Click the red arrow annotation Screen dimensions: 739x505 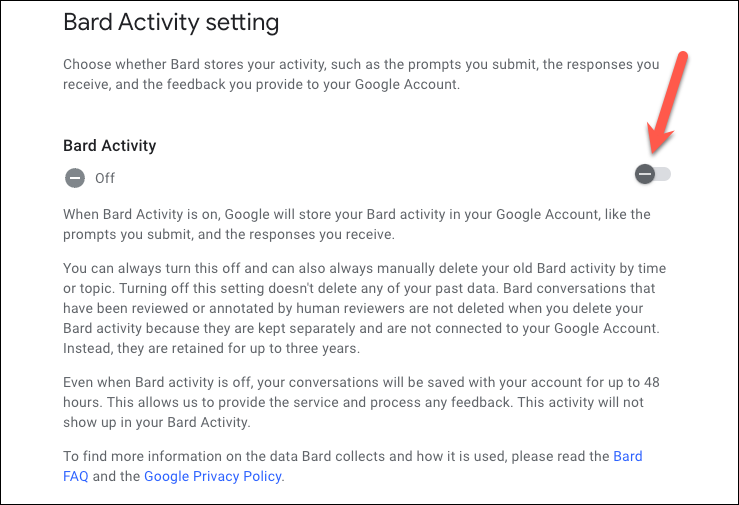[668, 103]
